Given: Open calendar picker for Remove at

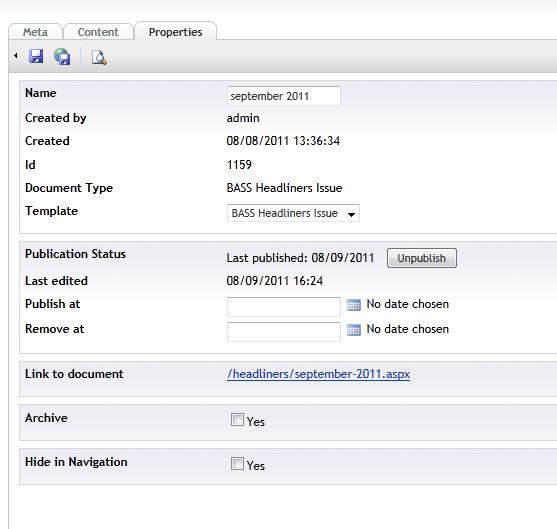Looking at the screenshot, I should tap(354, 330).
